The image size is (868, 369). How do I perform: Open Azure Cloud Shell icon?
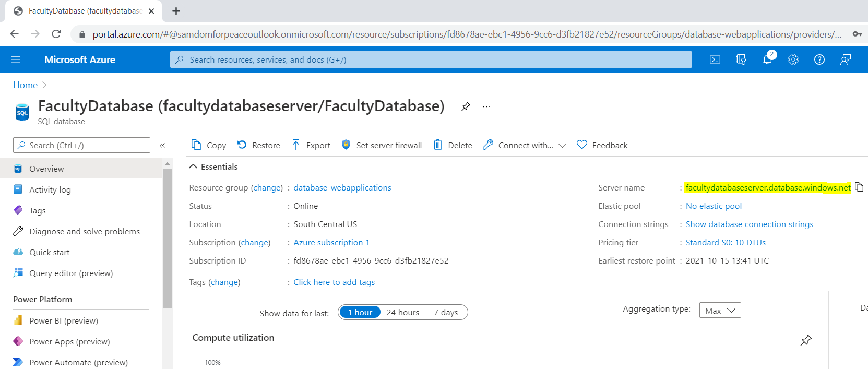(x=715, y=59)
